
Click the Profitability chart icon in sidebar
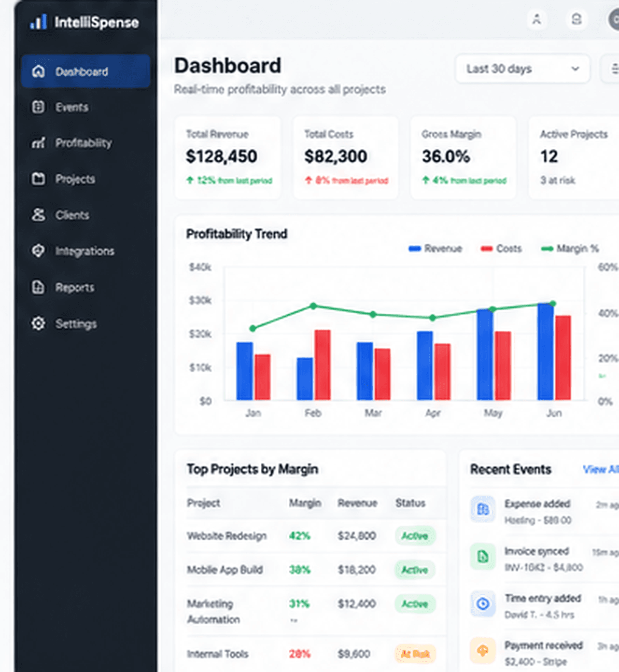pos(38,143)
